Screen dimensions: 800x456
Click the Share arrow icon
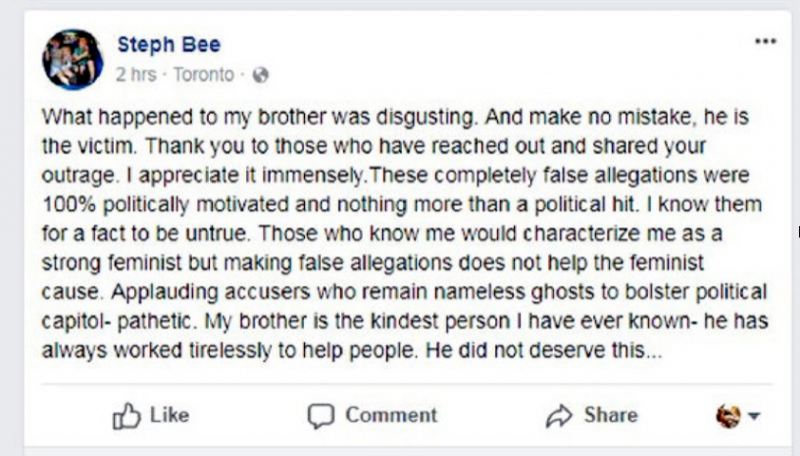[x=557, y=415]
